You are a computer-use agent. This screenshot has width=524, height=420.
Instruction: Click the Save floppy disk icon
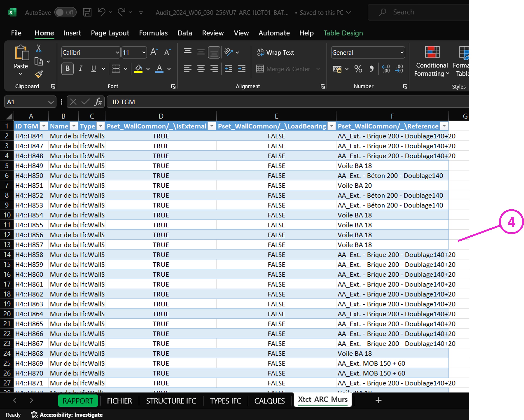pyautogui.click(x=87, y=12)
